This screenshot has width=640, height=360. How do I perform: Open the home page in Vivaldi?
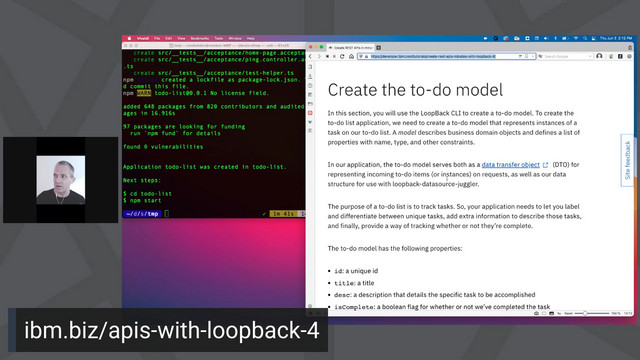351,56
